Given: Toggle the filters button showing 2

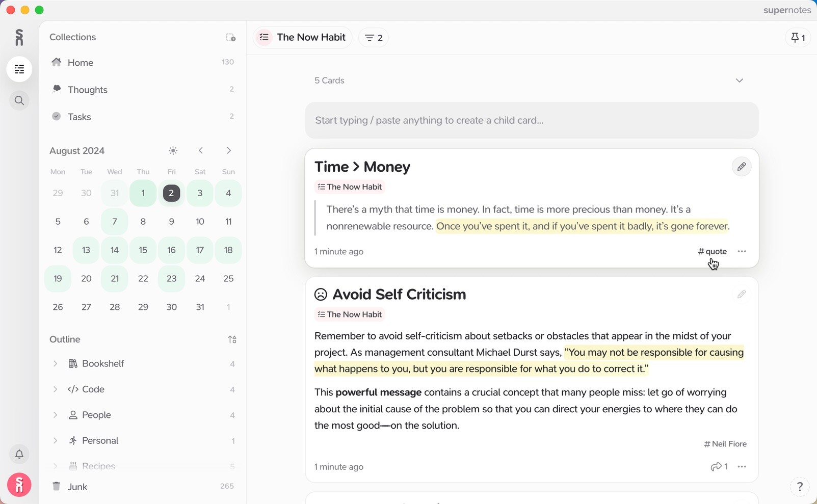Looking at the screenshot, I should [374, 38].
